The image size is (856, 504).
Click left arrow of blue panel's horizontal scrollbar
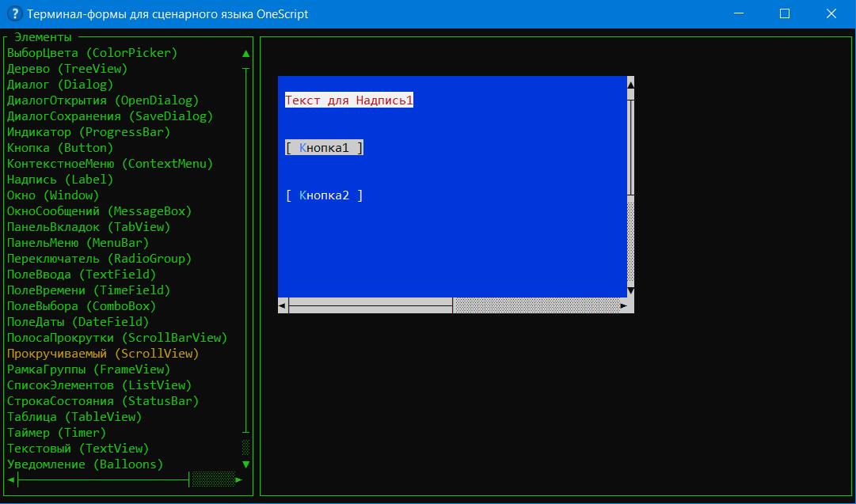click(x=283, y=305)
